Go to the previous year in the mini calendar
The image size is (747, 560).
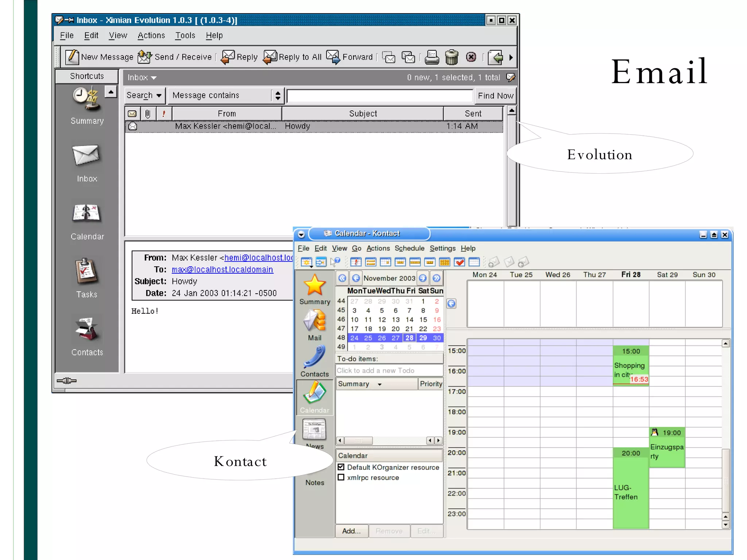pos(342,278)
